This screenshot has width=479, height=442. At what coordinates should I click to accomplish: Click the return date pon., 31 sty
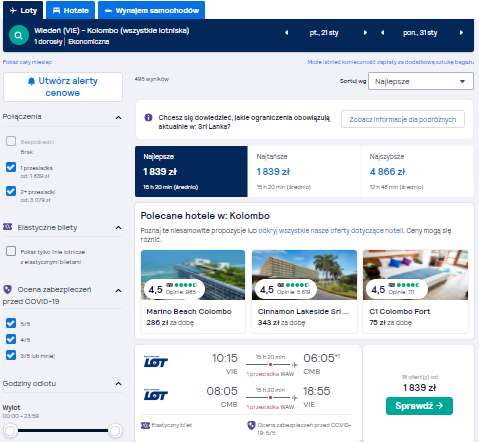[x=420, y=33]
